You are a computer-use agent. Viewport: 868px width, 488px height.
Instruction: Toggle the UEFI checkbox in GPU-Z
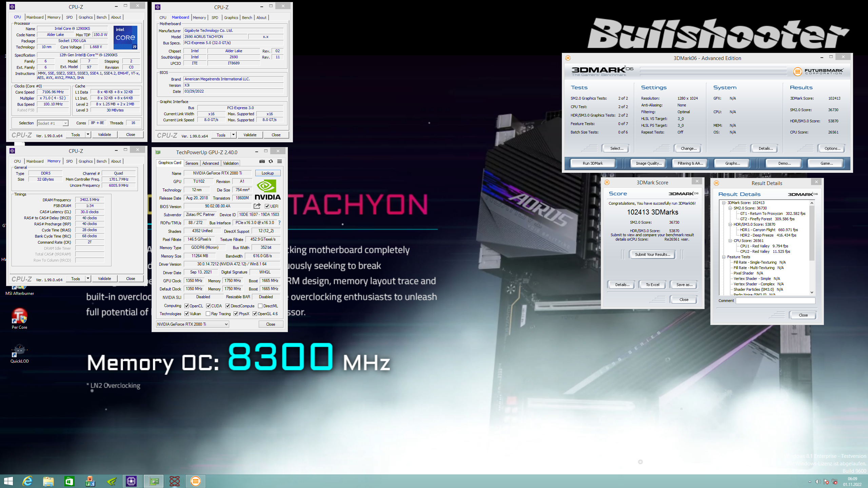(267, 206)
